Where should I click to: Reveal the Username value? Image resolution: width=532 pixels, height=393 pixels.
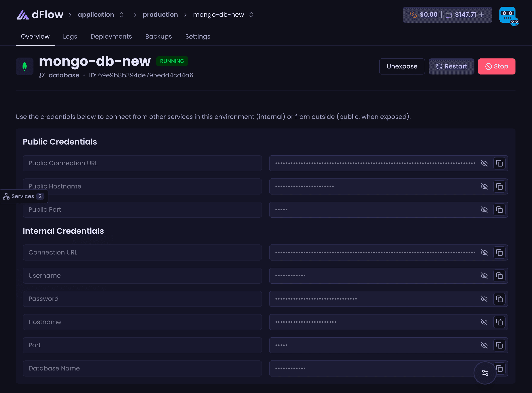coord(484,276)
